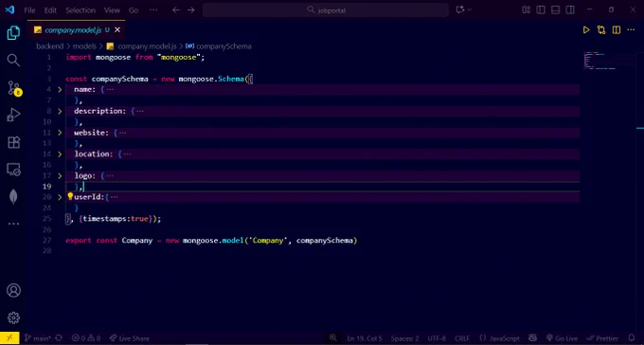Click the code minimap preview
Viewport: 644px width, 345px height.
610,61
